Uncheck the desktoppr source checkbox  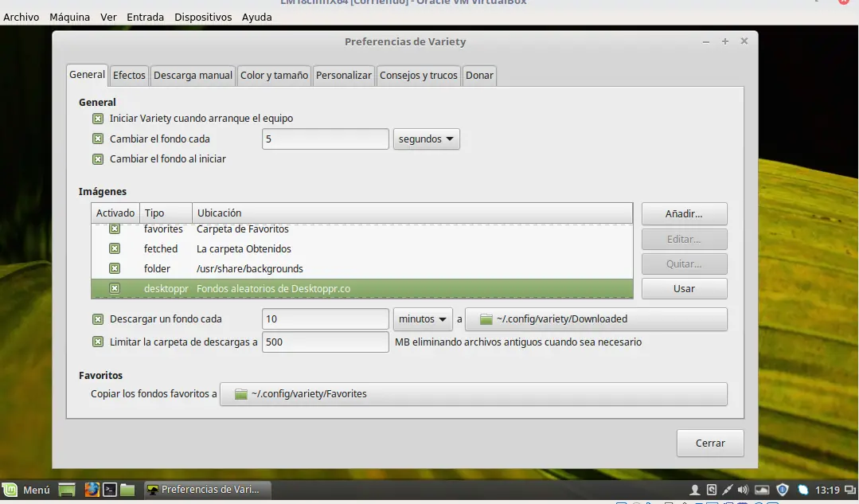click(x=115, y=288)
